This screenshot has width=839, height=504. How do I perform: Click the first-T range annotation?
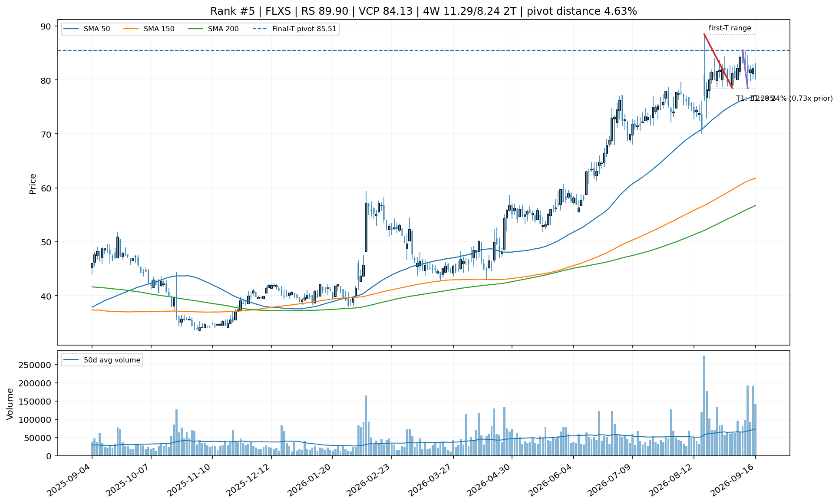730,28
